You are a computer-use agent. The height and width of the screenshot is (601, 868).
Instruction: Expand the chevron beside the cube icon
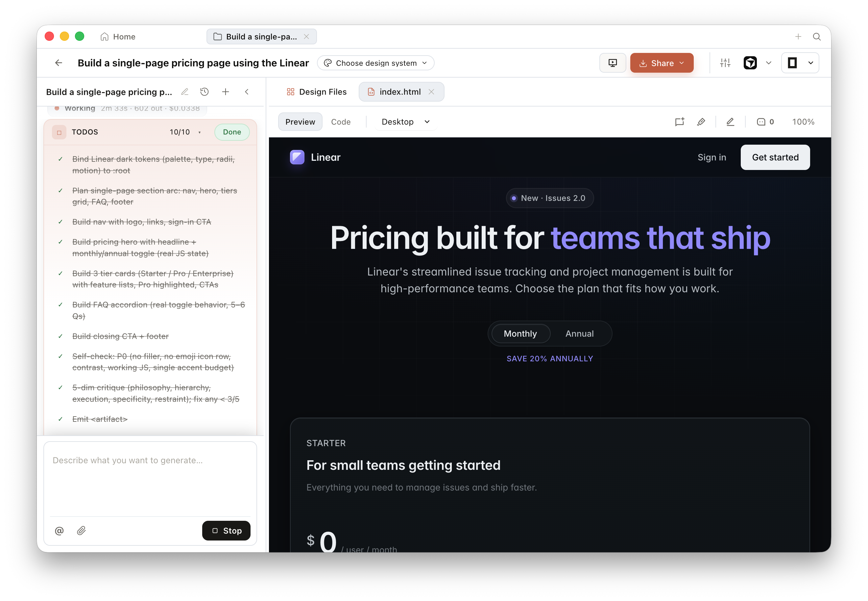point(769,63)
